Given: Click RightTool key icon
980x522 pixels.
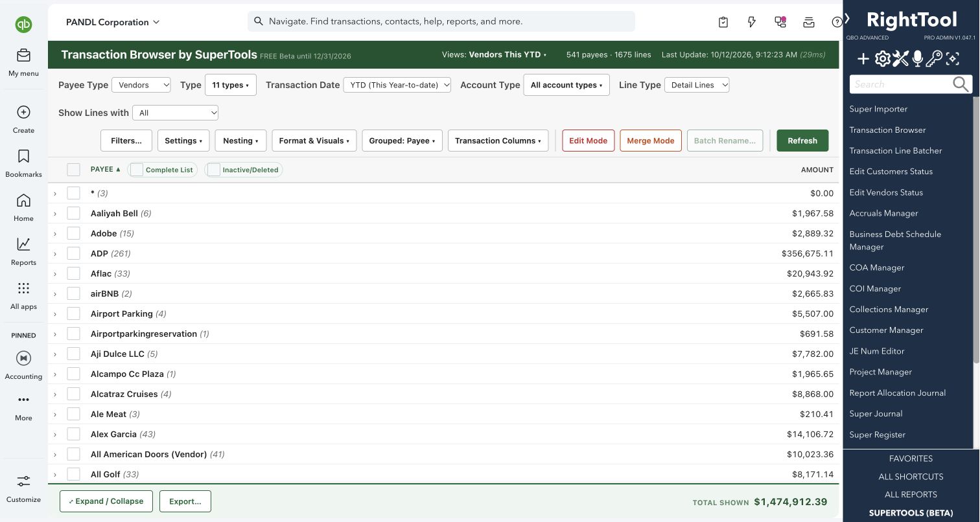Looking at the screenshot, I should (x=934, y=60).
